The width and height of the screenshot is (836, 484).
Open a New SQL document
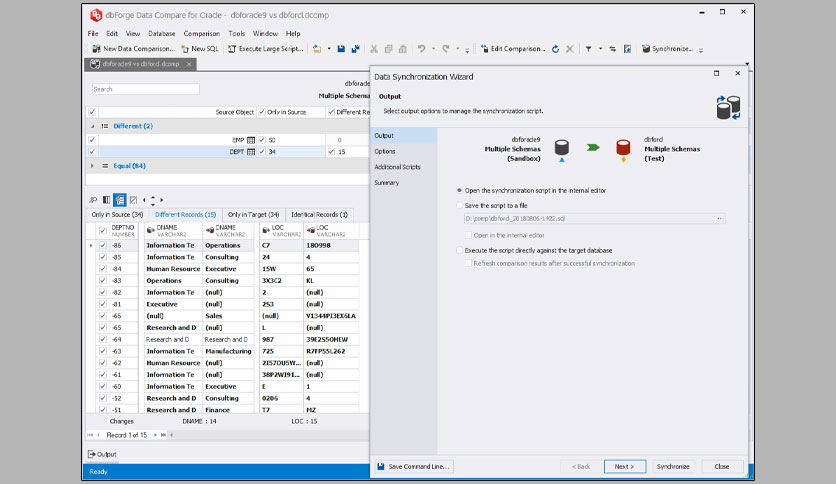click(x=200, y=49)
